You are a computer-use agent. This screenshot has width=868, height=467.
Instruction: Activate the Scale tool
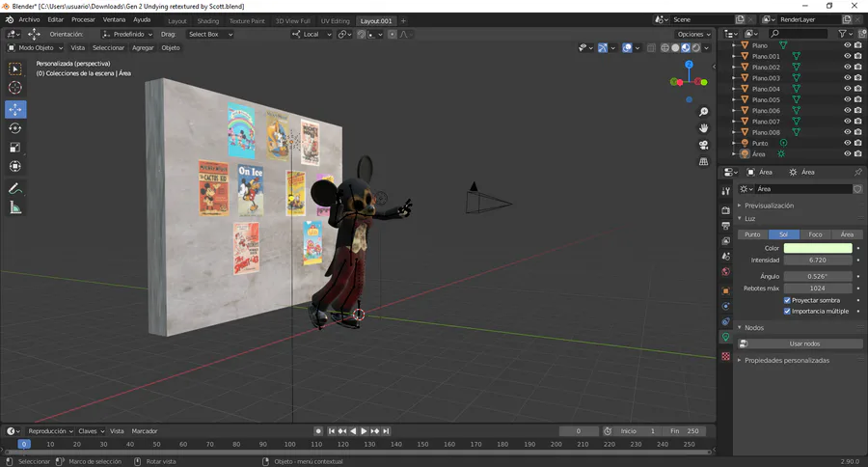pyautogui.click(x=15, y=148)
